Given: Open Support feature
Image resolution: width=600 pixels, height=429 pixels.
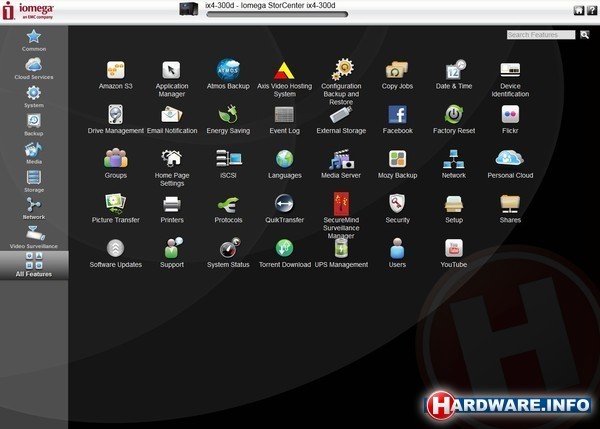Looking at the screenshot, I should (172, 253).
